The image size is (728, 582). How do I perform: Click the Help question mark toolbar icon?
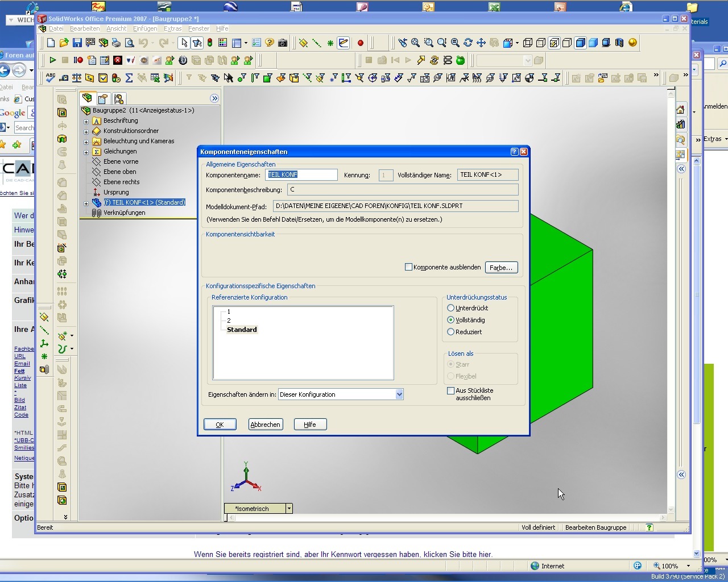click(270, 43)
